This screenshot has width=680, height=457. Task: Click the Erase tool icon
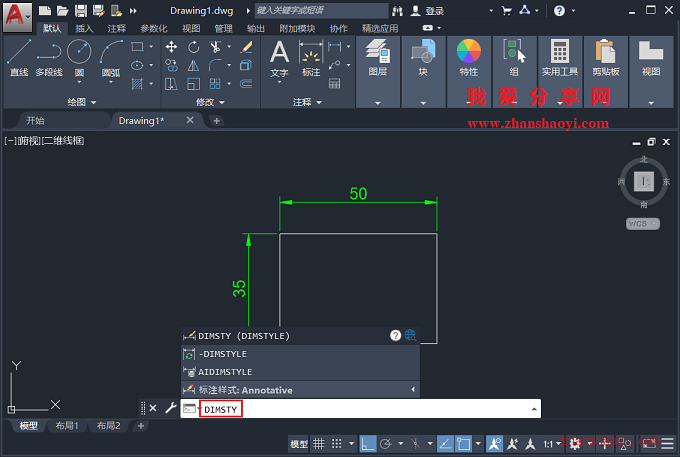coord(246,47)
